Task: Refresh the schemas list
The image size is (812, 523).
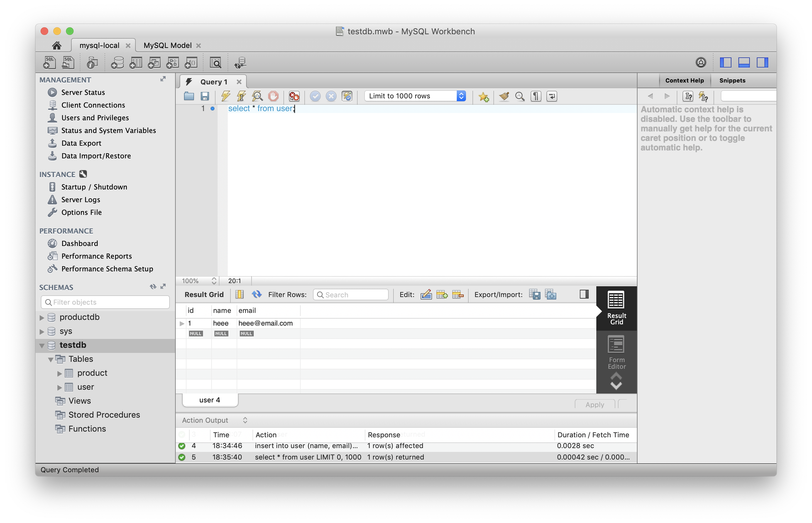Action: tap(153, 287)
